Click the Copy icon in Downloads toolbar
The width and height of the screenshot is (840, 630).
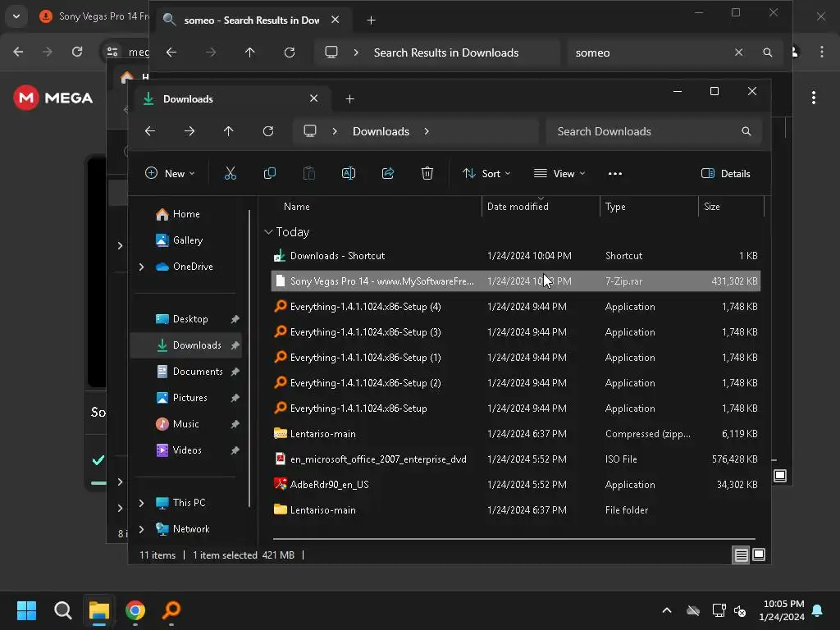pyautogui.click(x=269, y=173)
